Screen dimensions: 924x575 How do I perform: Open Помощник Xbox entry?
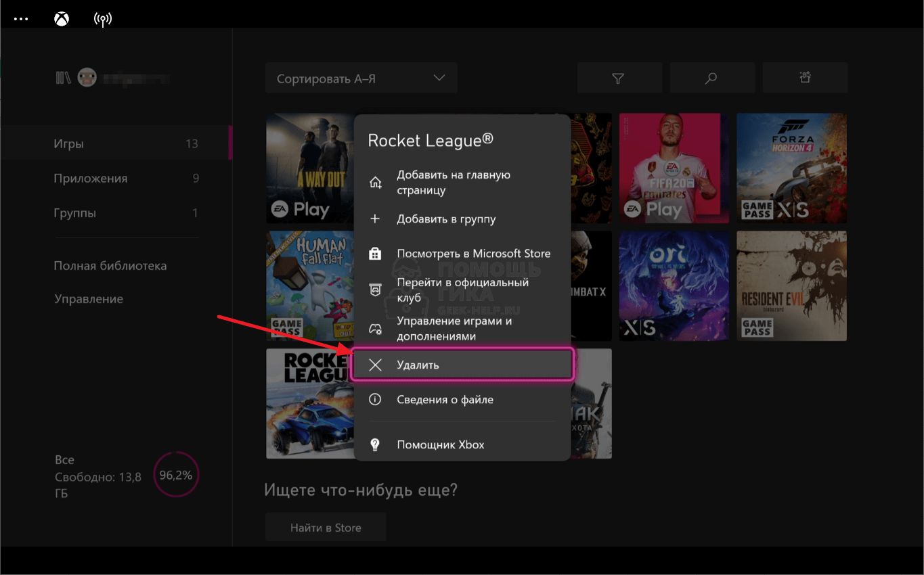462,445
